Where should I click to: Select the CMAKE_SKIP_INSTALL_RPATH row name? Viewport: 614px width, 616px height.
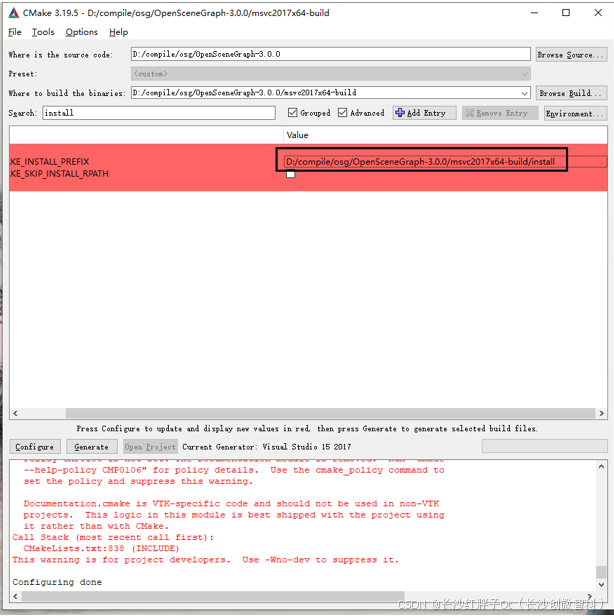59,174
